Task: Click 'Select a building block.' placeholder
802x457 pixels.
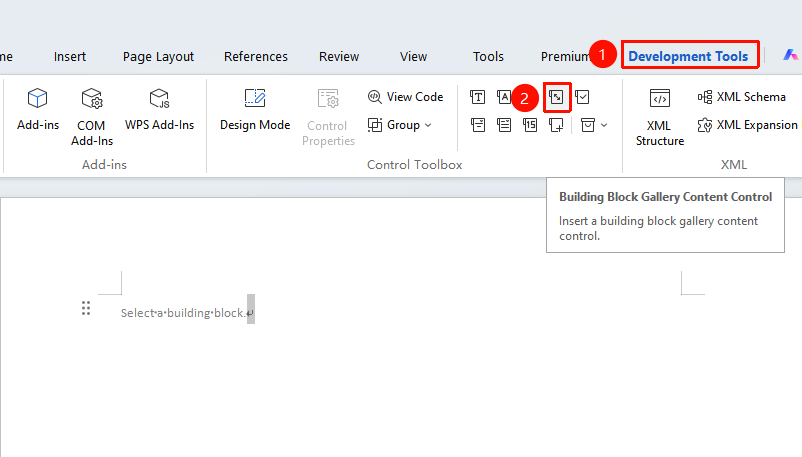Action: click(x=183, y=313)
